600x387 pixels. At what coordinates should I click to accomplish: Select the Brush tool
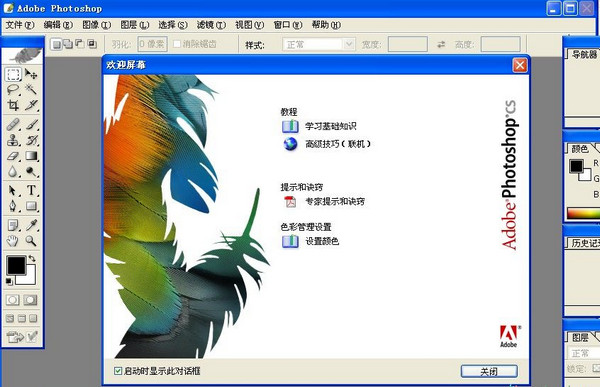tap(31, 124)
